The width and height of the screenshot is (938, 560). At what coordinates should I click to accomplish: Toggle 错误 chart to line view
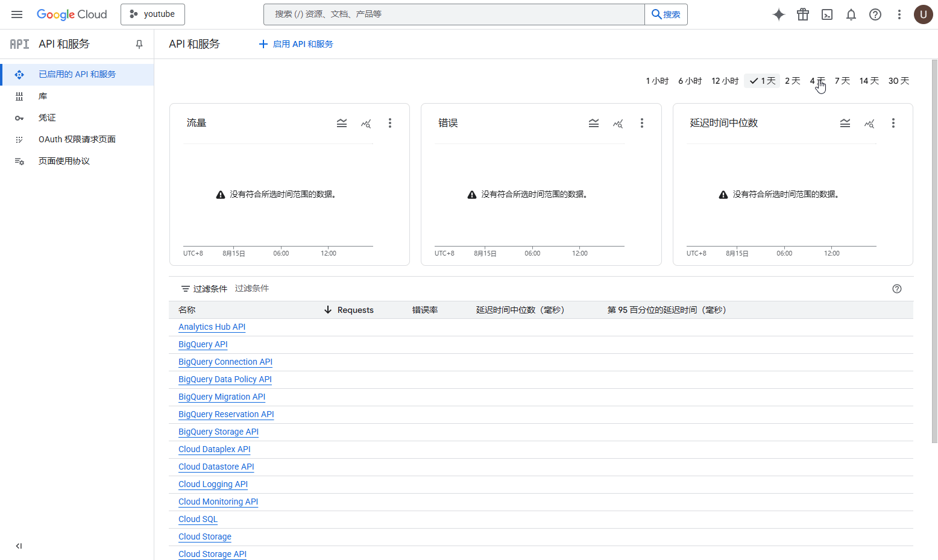618,123
